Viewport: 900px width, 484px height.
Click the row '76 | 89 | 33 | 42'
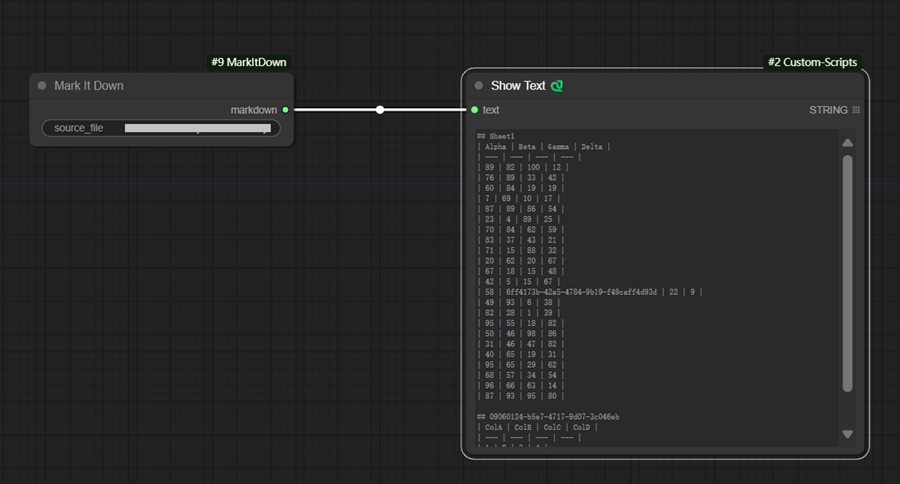[521, 177]
